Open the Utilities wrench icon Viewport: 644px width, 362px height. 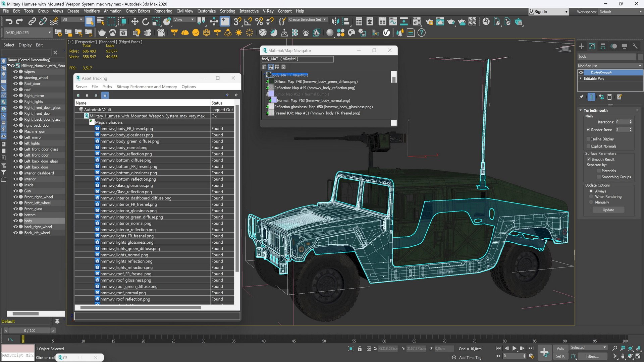coord(635,46)
